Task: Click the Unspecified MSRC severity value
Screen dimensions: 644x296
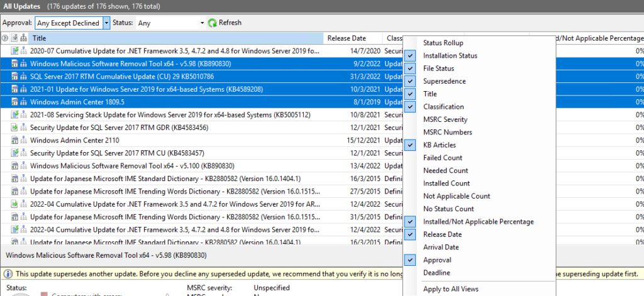Action: click(272, 288)
